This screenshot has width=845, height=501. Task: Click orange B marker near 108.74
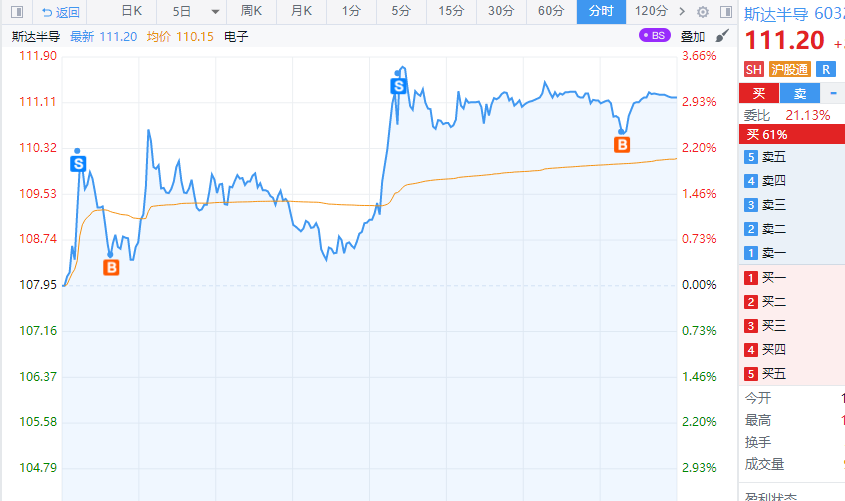(111, 267)
